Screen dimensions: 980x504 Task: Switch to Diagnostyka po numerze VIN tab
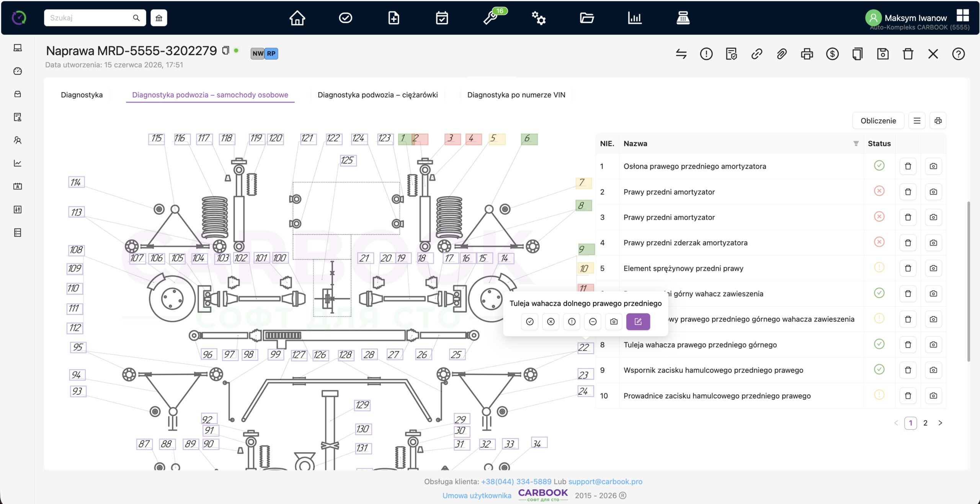(516, 95)
